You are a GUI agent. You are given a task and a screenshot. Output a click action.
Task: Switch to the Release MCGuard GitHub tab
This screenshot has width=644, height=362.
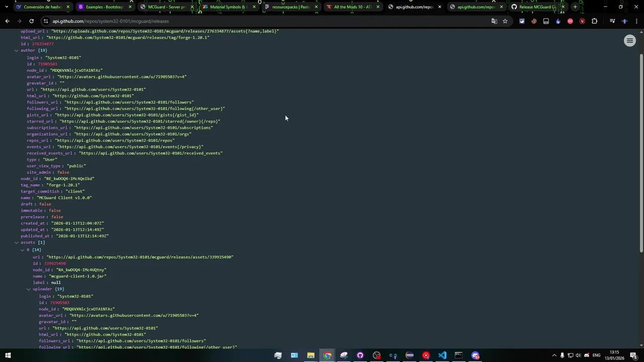tap(536, 7)
